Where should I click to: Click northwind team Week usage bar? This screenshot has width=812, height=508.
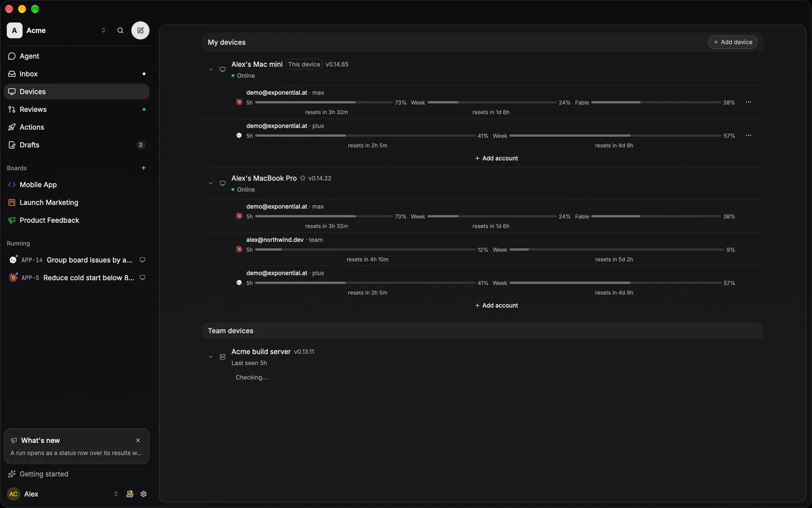pos(616,249)
